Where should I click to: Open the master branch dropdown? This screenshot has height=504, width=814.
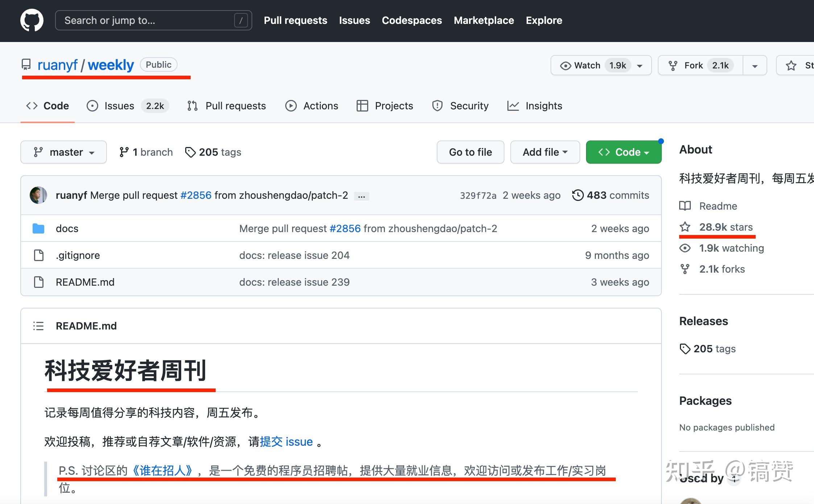coord(63,152)
